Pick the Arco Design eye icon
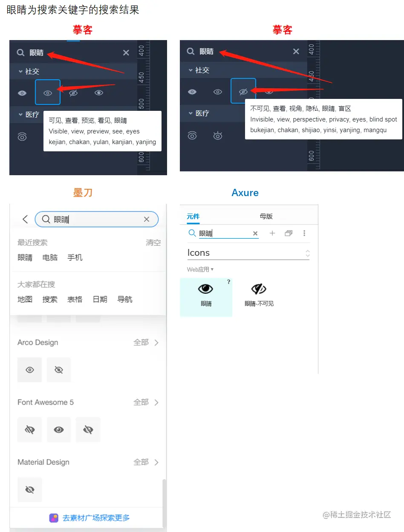404x532 pixels. (x=30, y=370)
